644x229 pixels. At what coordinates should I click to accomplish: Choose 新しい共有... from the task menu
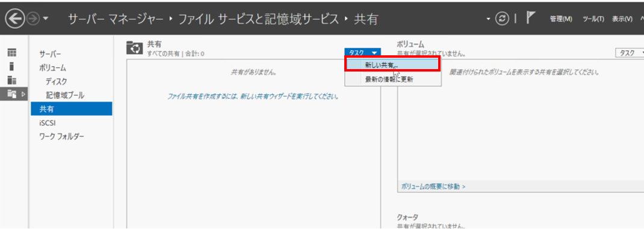(392, 65)
